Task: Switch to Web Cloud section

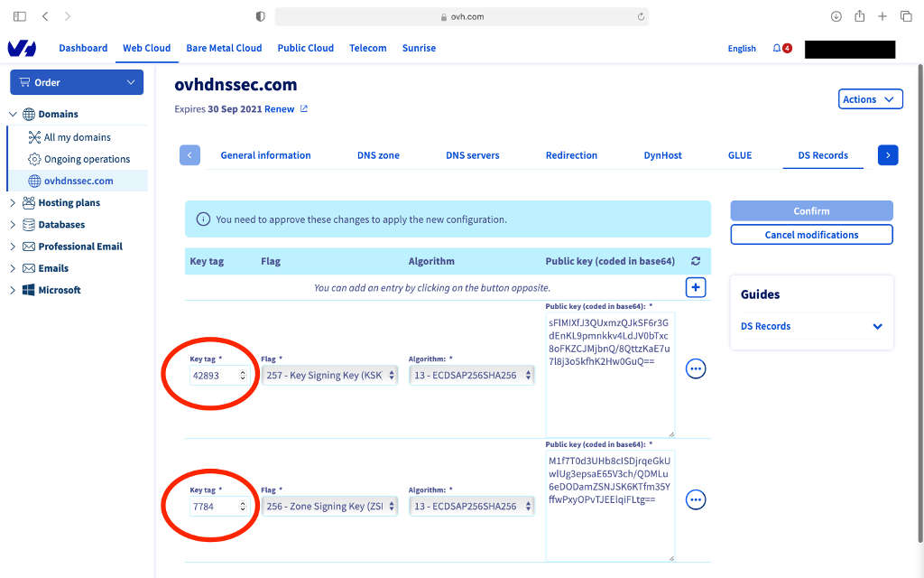Action: pyautogui.click(x=147, y=49)
